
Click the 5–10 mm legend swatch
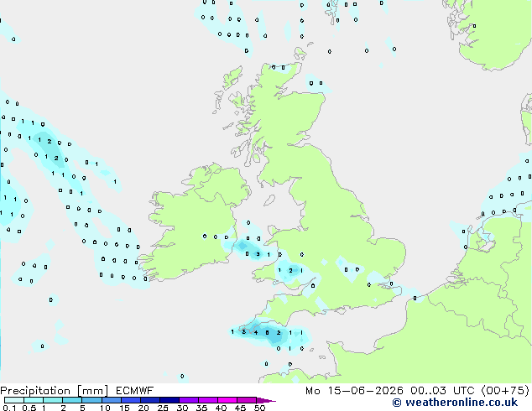coord(91,400)
